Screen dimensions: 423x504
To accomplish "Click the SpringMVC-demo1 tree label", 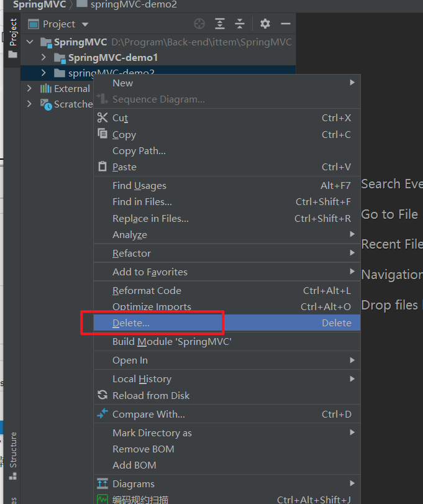I will click(113, 58).
